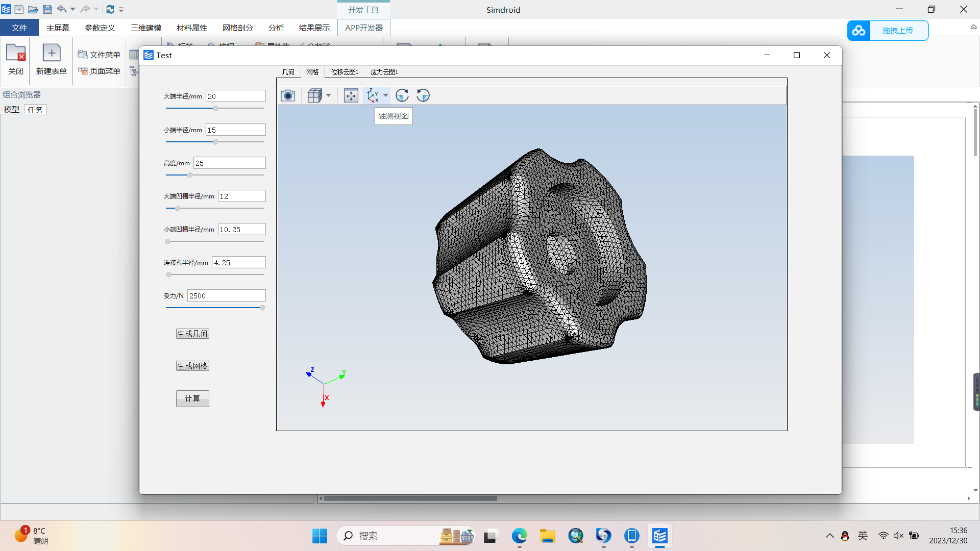Open the undo history dropdown arrow
The height and width of the screenshot is (551, 980).
[72, 9]
